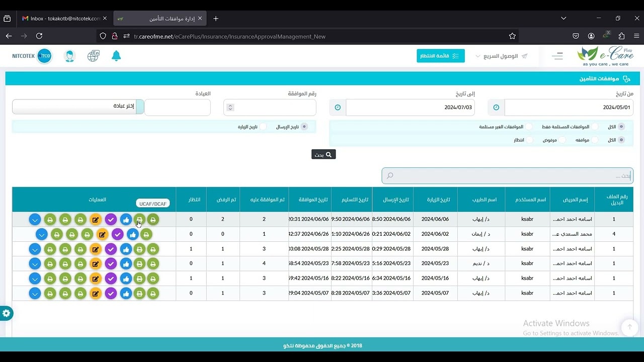Open the من تاريخ date picker clock icon
The height and width of the screenshot is (362, 644).
496,108
